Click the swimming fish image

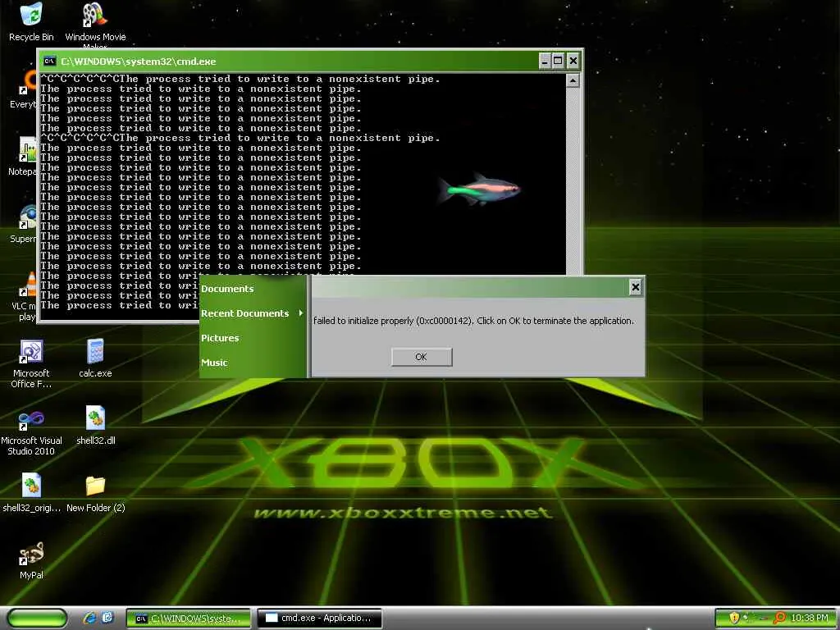(x=478, y=189)
